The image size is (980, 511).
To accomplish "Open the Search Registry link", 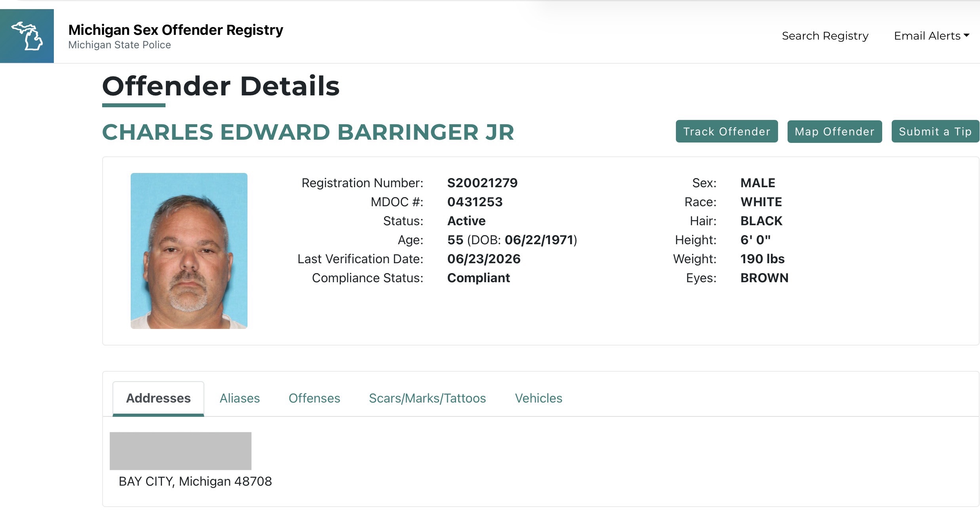I will [x=825, y=36].
